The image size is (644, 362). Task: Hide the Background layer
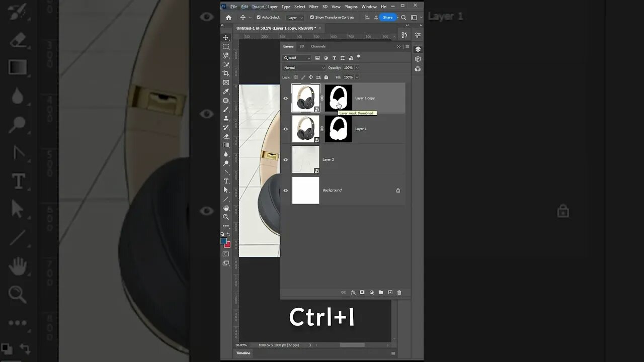pyautogui.click(x=286, y=190)
